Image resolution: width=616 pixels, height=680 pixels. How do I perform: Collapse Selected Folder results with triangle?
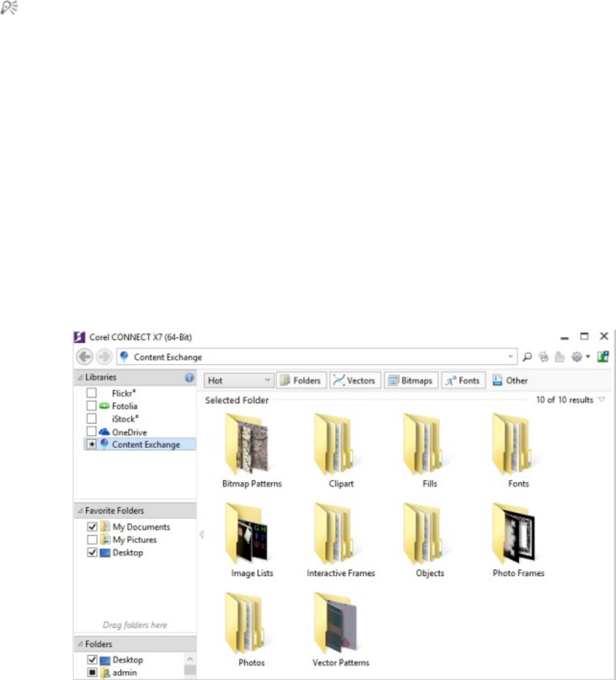[x=602, y=399]
